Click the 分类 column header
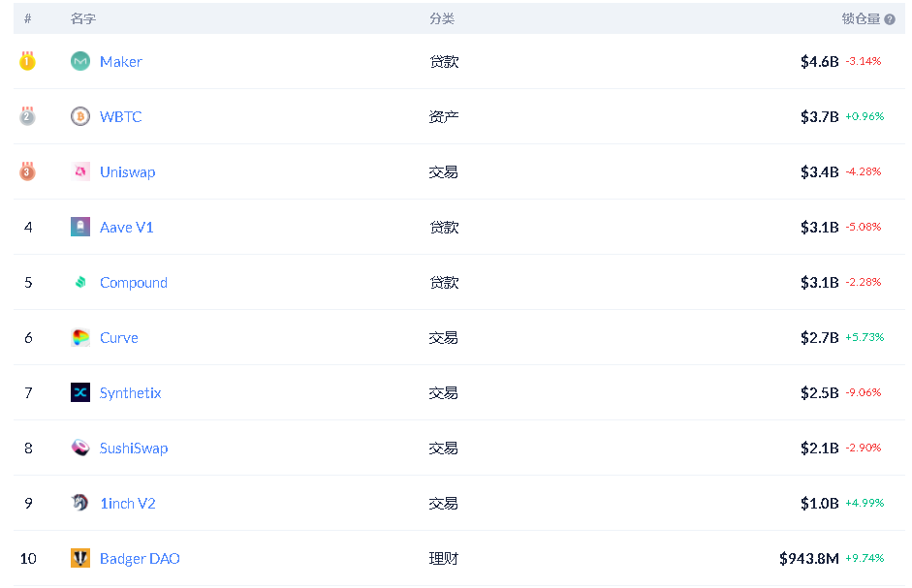The width and height of the screenshot is (912, 588). tap(441, 19)
